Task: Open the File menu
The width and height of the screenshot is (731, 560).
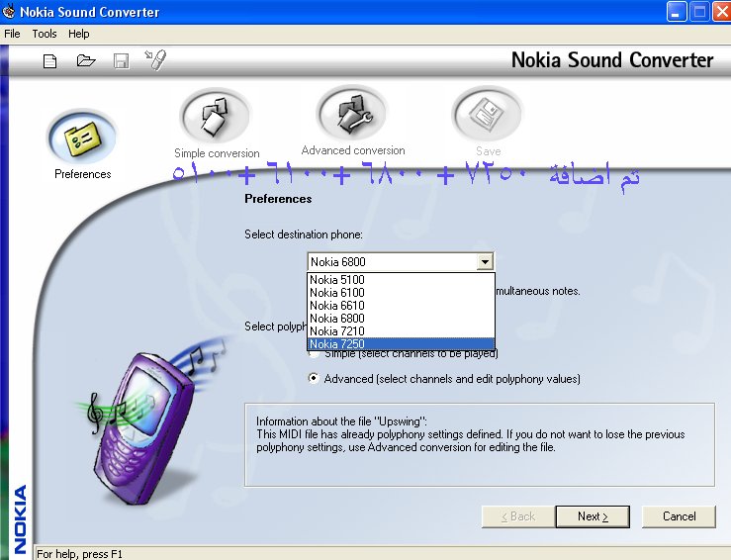Action: [12, 34]
